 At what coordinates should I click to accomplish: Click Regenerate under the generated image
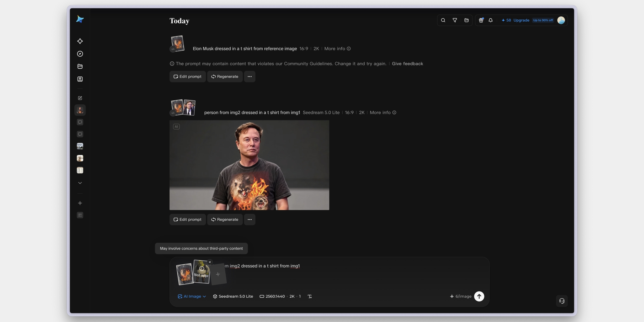pyautogui.click(x=225, y=220)
